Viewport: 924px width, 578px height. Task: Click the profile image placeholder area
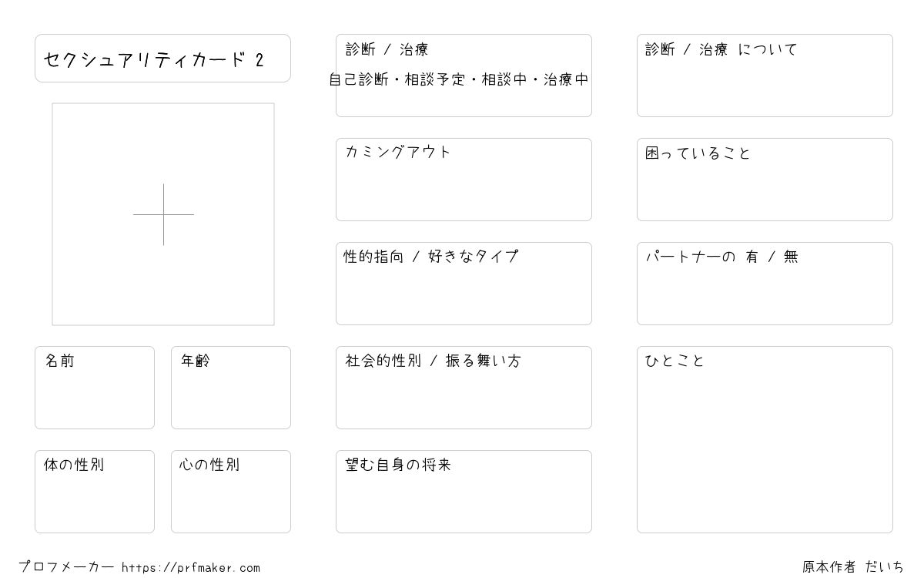163,214
